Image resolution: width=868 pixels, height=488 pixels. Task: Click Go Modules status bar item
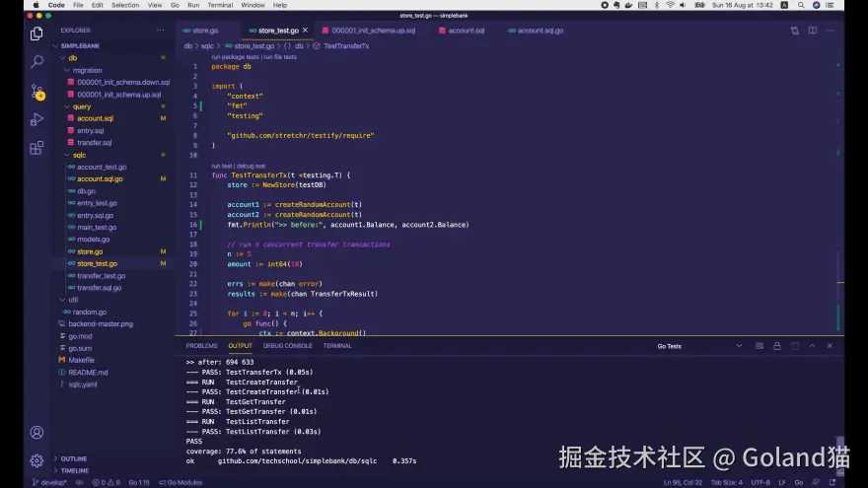[x=181, y=482]
